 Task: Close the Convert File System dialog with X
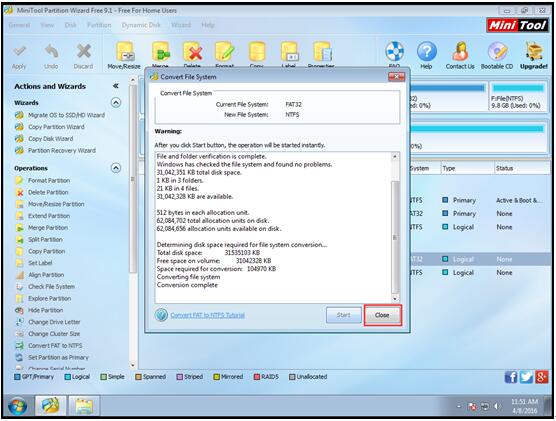396,77
